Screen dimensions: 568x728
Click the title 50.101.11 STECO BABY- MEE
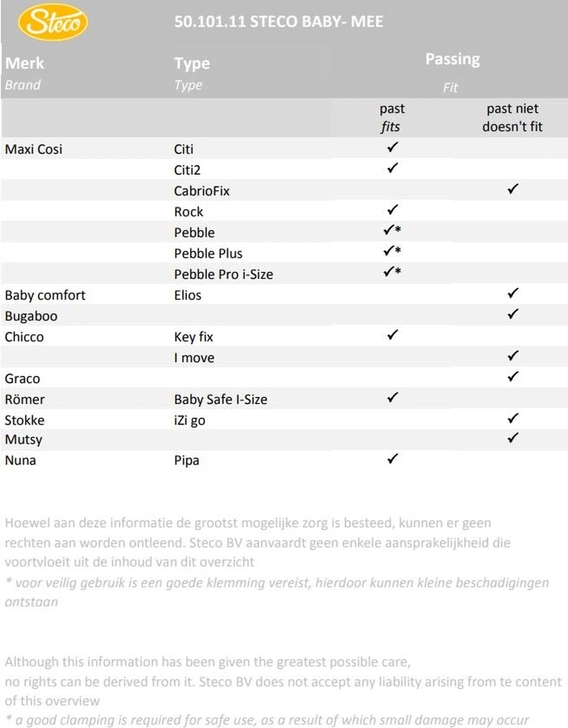tap(279, 22)
